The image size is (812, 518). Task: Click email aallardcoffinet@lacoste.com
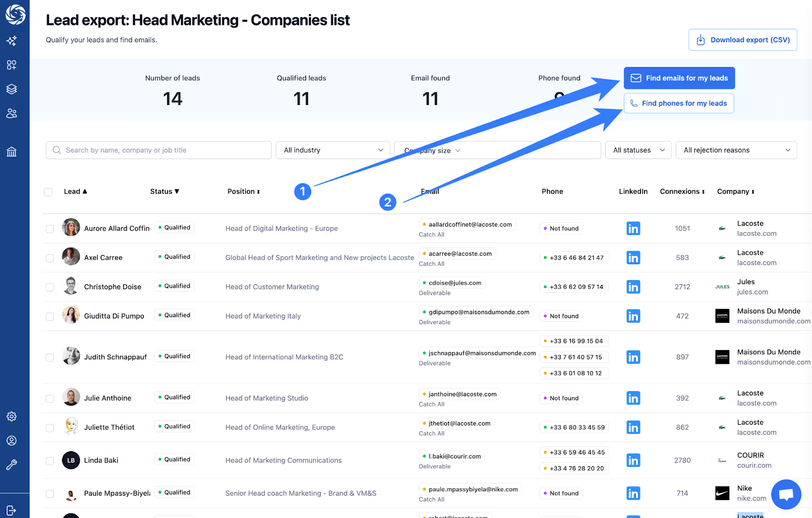tap(467, 224)
